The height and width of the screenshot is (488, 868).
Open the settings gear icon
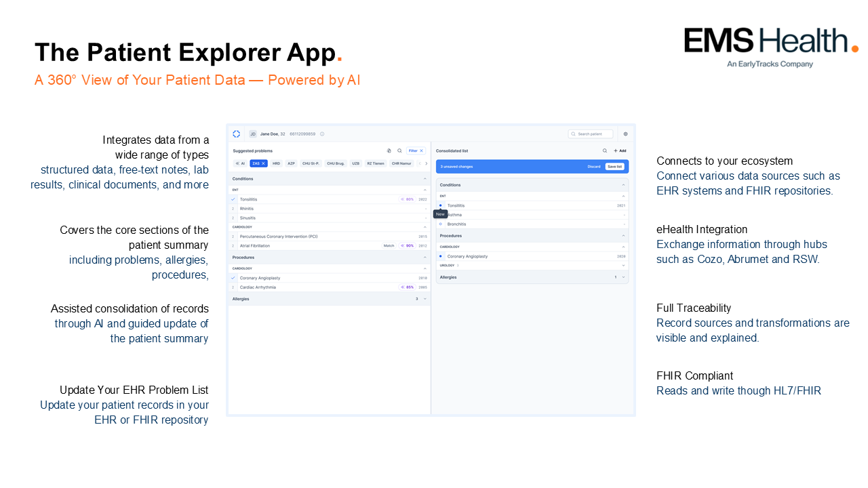coord(625,134)
